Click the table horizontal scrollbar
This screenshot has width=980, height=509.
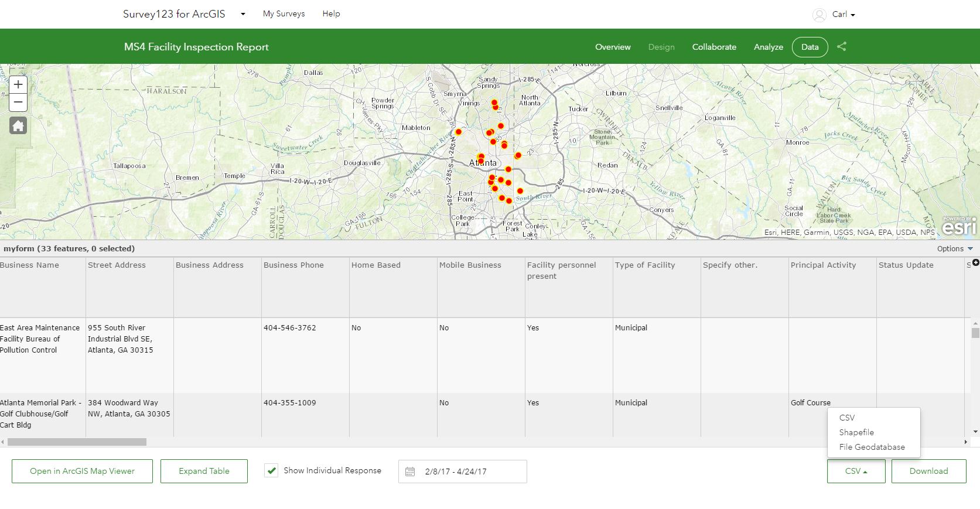click(77, 442)
